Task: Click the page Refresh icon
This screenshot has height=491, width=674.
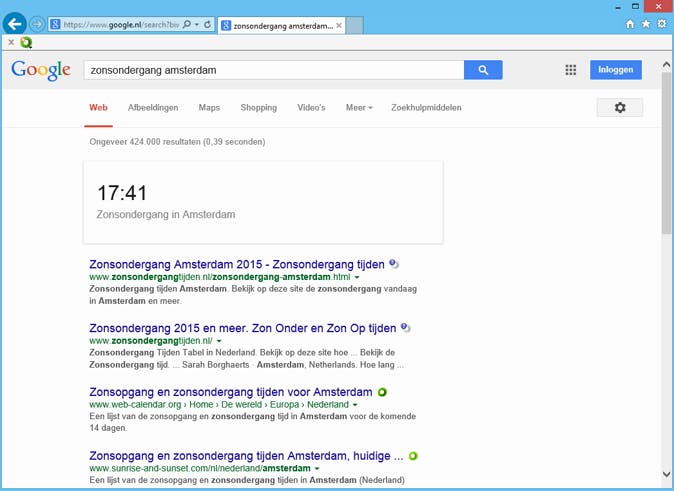Action: pos(207,25)
